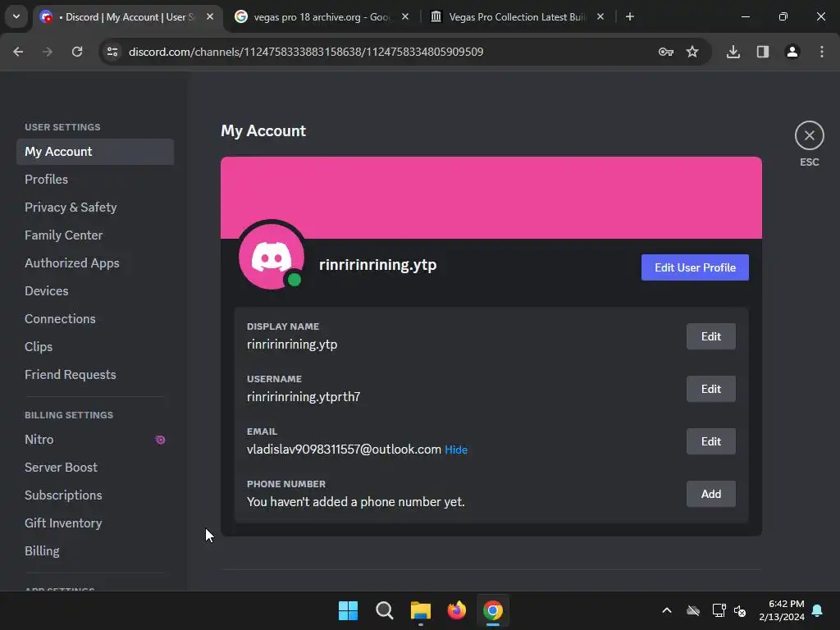
Task: Click the address bar URL
Action: (x=306, y=52)
